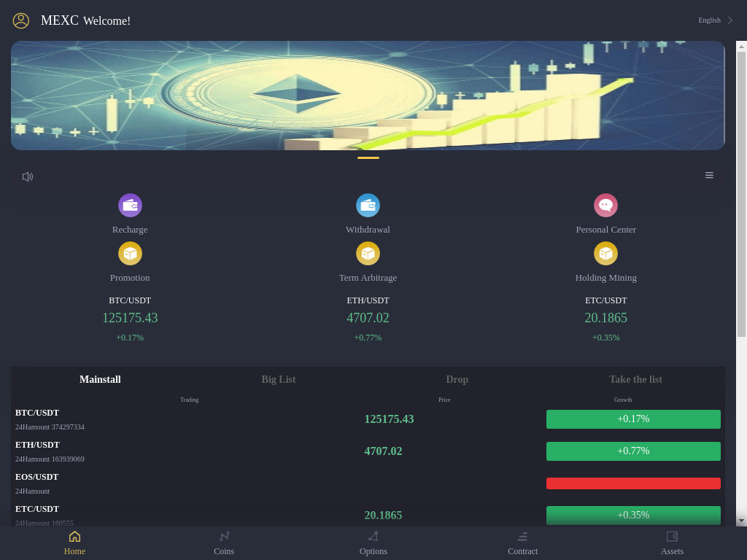Click the red EOS/USDT growth bar
The height and width of the screenshot is (560, 747).
point(633,483)
